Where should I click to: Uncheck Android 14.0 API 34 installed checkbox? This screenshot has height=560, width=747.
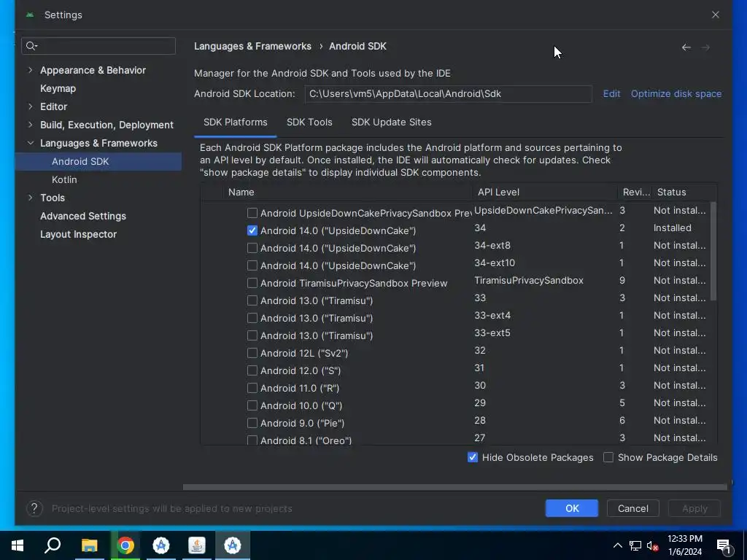pos(252,230)
